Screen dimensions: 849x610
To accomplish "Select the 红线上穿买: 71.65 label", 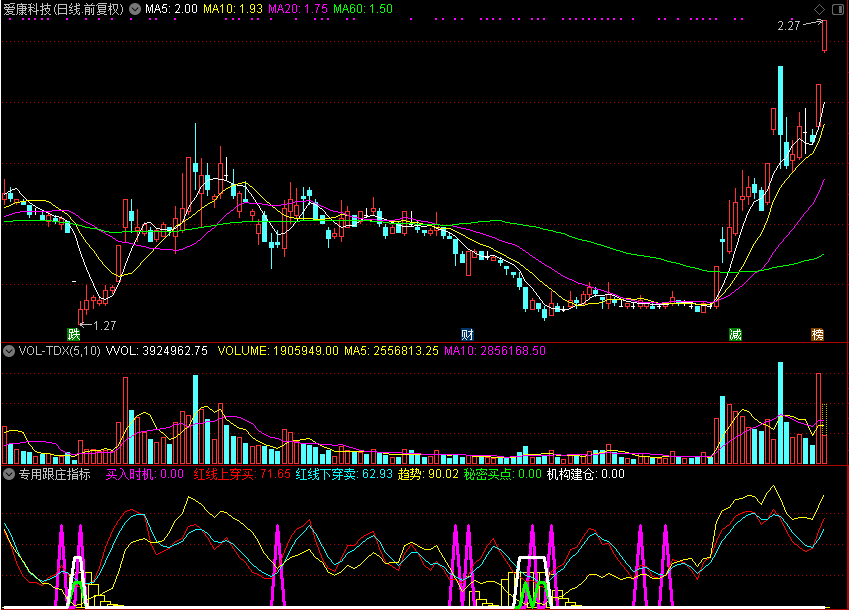I will pyautogui.click(x=242, y=474).
